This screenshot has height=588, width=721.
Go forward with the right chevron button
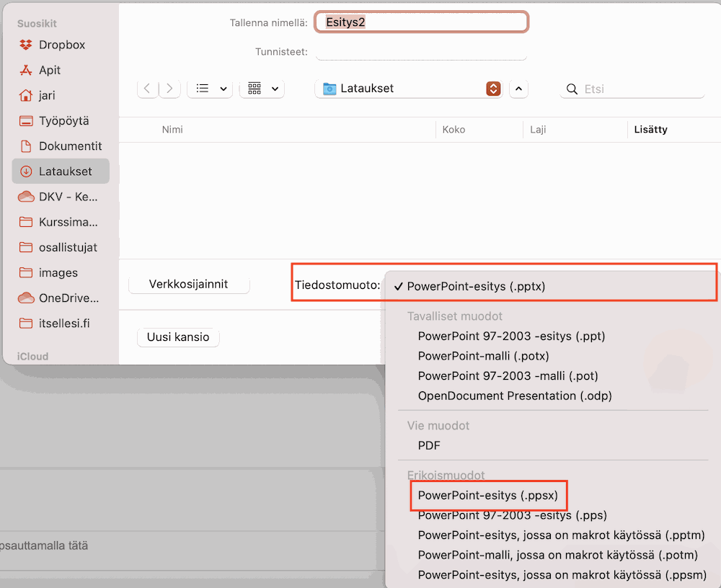pos(169,88)
